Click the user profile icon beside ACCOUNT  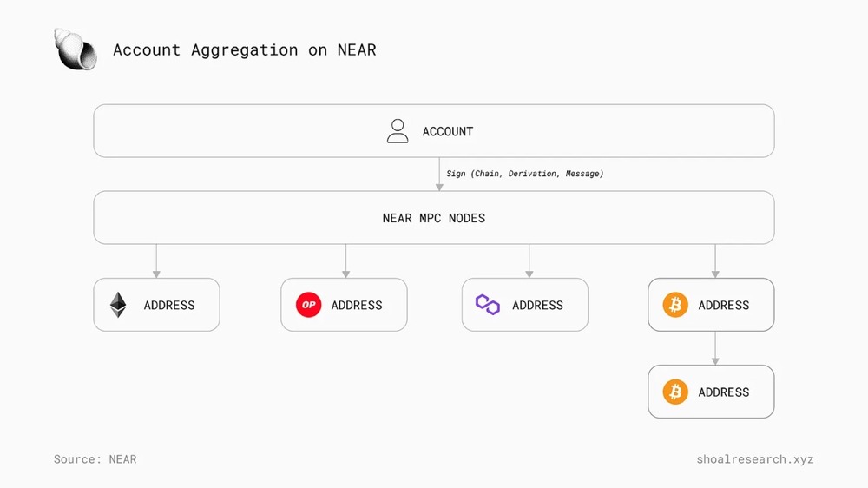pos(398,131)
